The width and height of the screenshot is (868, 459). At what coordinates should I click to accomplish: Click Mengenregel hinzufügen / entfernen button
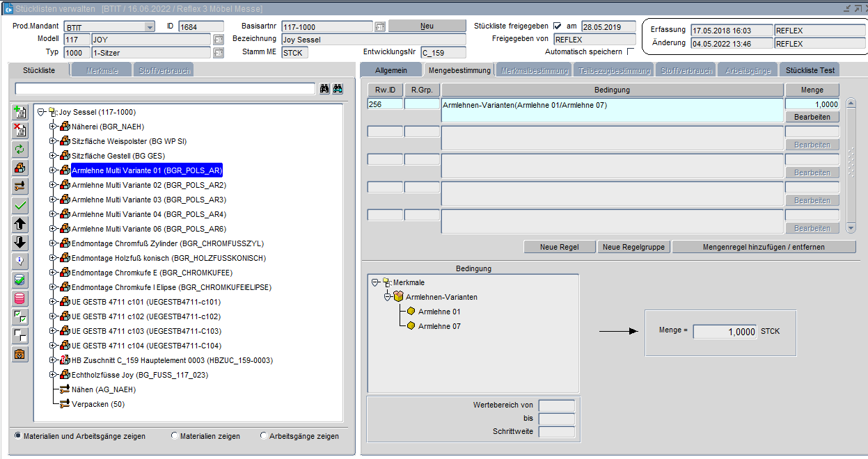click(x=763, y=247)
